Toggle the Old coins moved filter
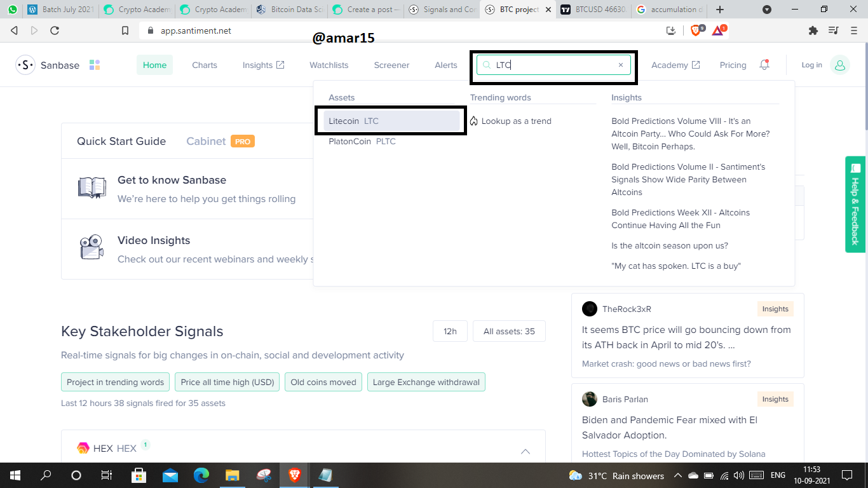Image resolution: width=868 pixels, height=488 pixels. click(x=323, y=382)
